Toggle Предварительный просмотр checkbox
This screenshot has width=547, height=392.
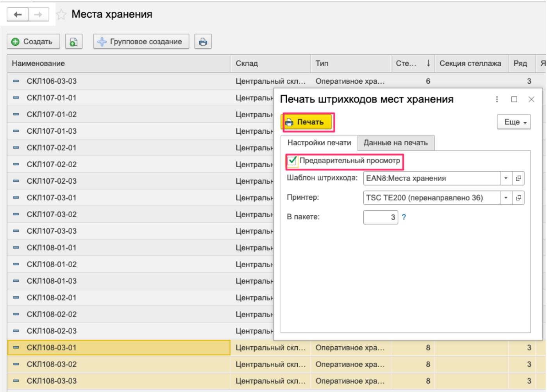292,161
